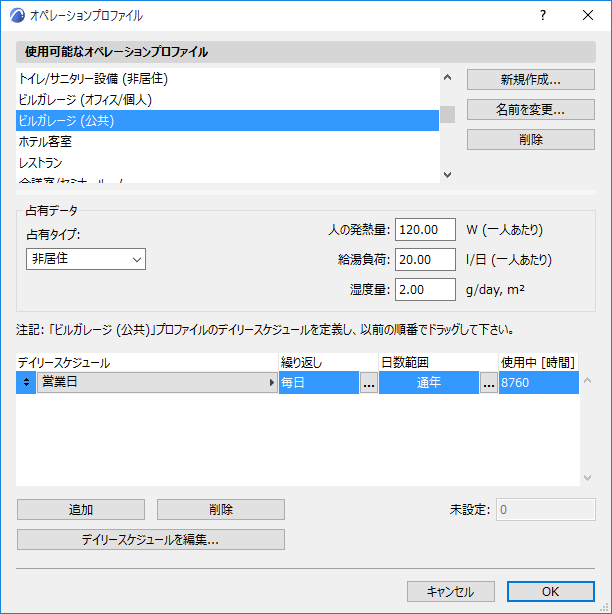Click the 名前を変更... button

click(531, 110)
